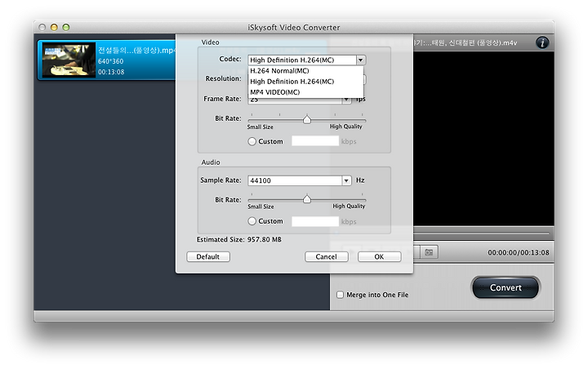This screenshot has width=588, height=369.
Task: Choose H.264 Normal(MC) codec option
Action: (279, 71)
